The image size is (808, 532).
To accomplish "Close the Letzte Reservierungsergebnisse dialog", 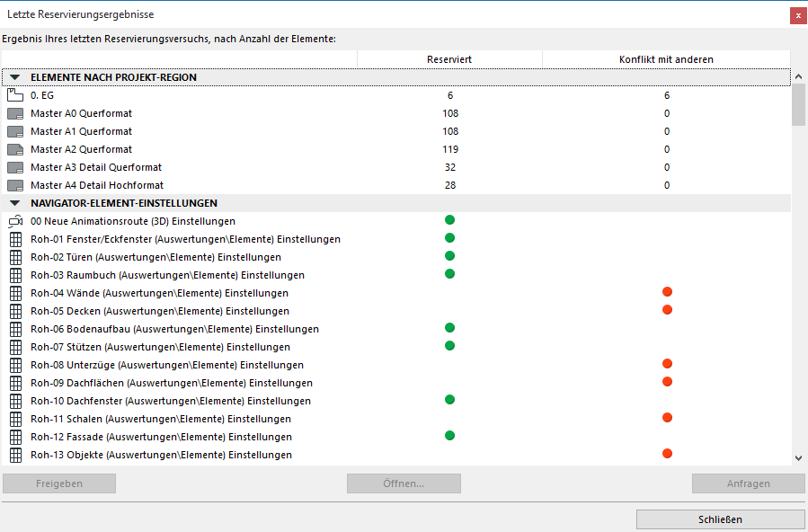I will (x=798, y=16).
